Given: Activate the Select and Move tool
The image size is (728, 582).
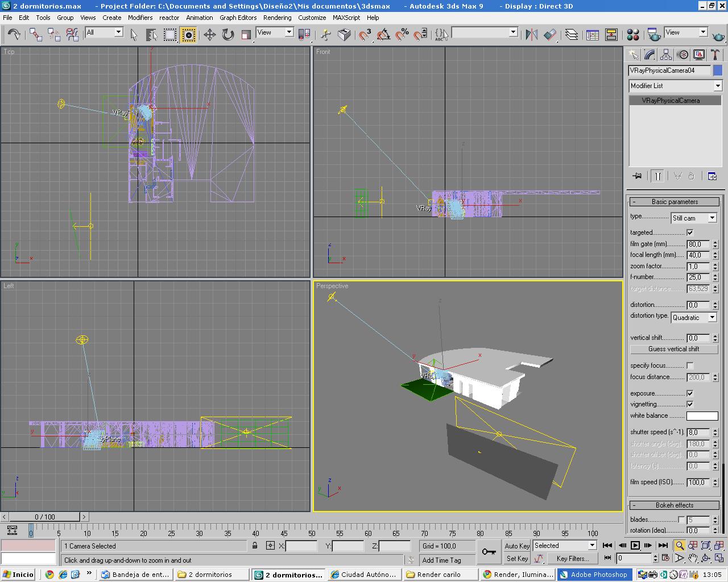Looking at the screenshot, I should pos(210,35).
